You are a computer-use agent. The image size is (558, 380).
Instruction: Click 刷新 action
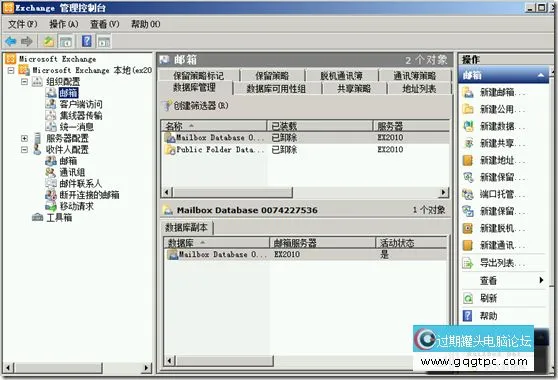479,298
